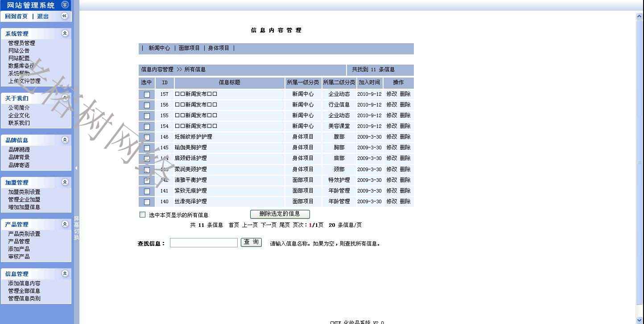Collapse the 品牌信息 panel chevron

click(65, 140)
